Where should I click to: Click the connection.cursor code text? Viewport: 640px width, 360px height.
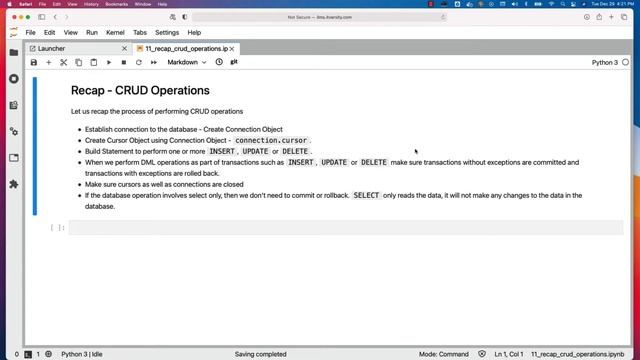271,140
